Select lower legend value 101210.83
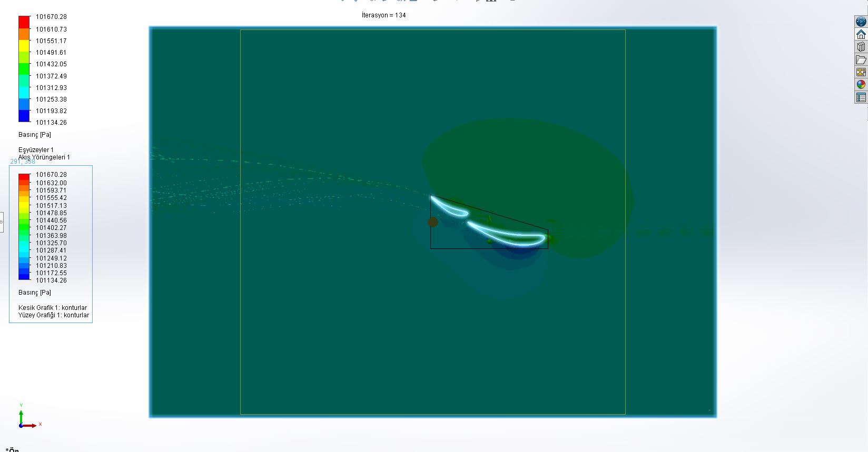The width and height of the screenshot is (868, 452). (x=51, y=266)
